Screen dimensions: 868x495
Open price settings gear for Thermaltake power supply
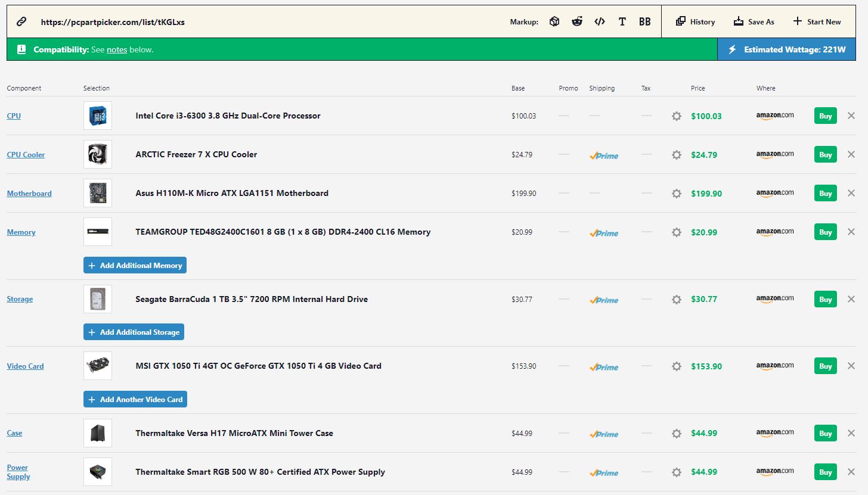coord(677,472)
